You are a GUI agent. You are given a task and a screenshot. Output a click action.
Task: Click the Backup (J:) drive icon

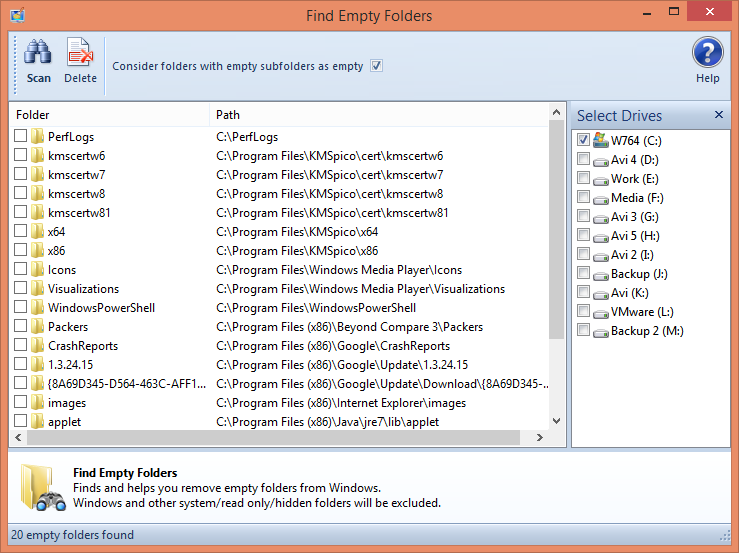click(x=600, y=276)
